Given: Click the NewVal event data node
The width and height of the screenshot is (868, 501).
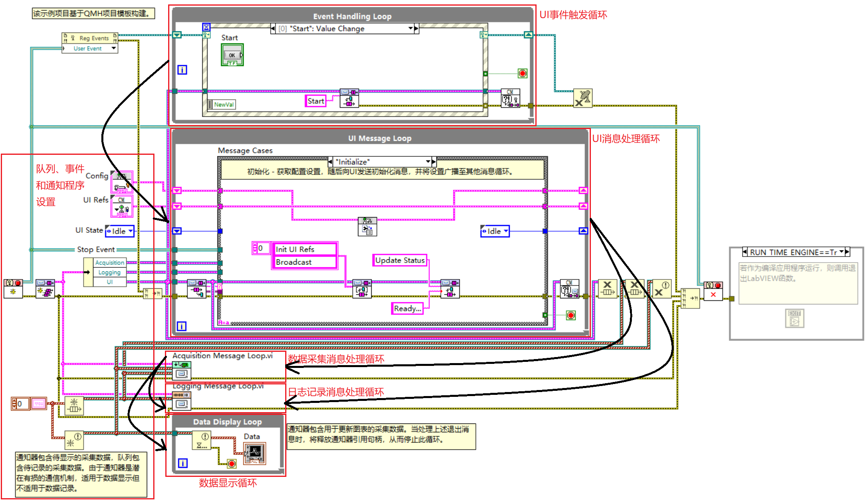Looking at the screenshot, I should (x=222, y=104).
